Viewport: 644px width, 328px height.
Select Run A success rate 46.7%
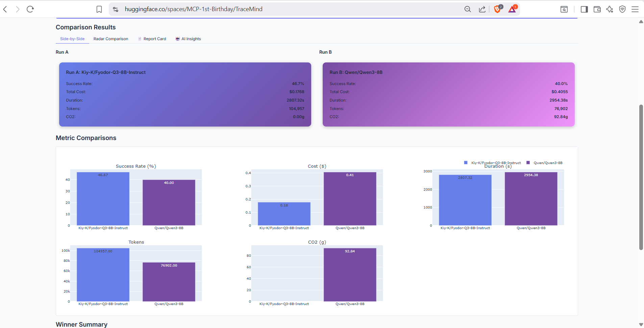click(x=298, y=84)
